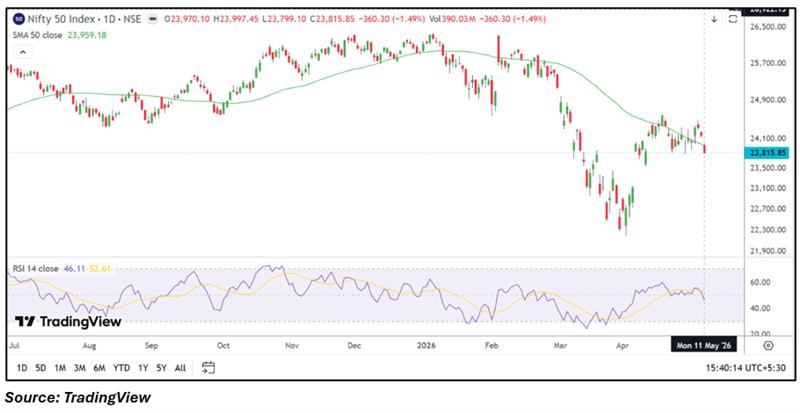800x413 pixels.
Task: Click the Nifty 50 round symbol logo
Action: pyautogui.click(x=18, y=19)
